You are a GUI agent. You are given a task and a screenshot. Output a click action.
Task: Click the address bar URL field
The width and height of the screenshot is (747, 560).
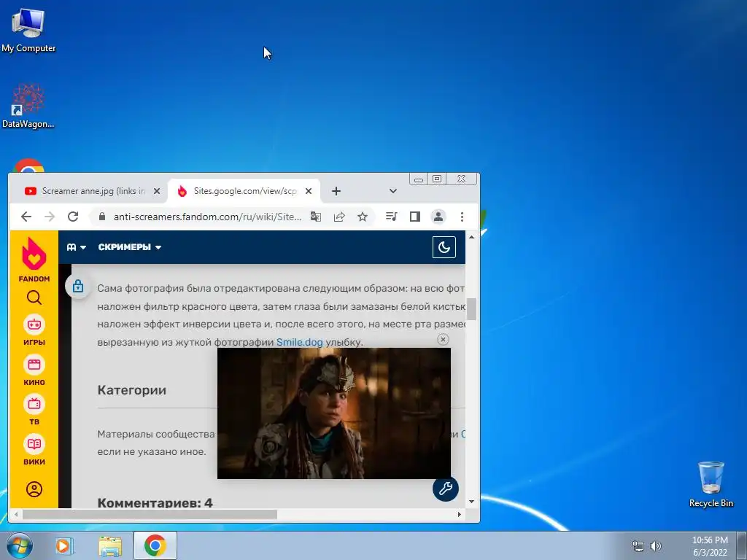[x=207, y=217]
